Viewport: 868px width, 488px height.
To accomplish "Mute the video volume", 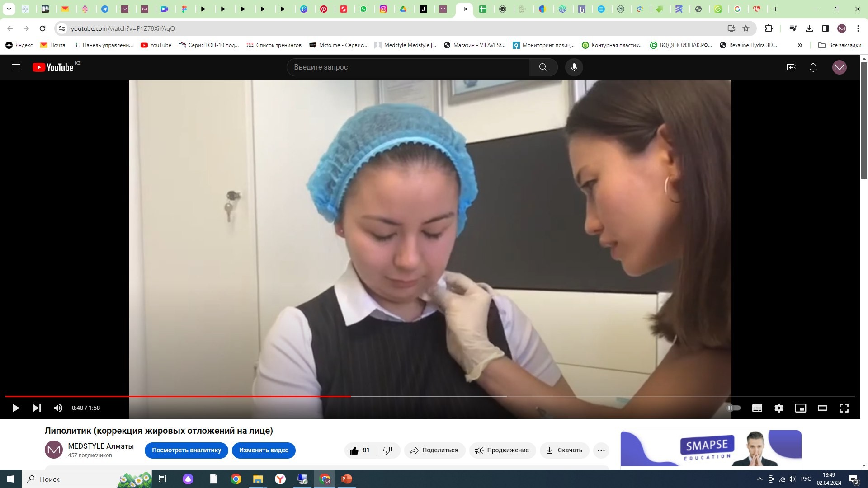I will point(58,408).
